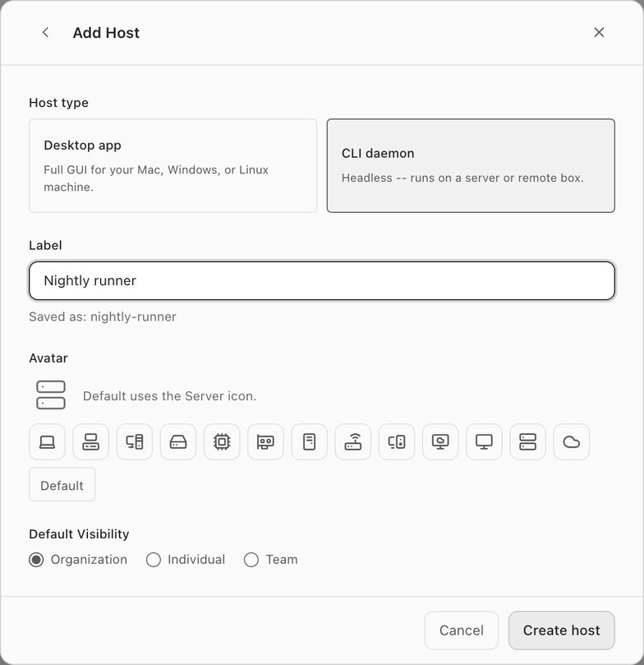This screenshot has width=644, height=665.
Task: Choose the wireless router avatar icon
Action: click(x=353, y=442)
